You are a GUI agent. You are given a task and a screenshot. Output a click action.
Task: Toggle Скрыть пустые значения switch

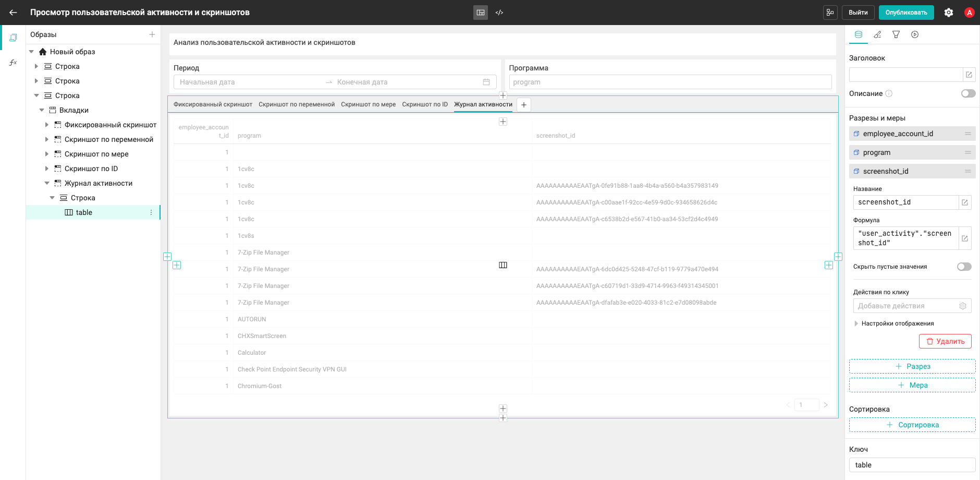(964, 267)
